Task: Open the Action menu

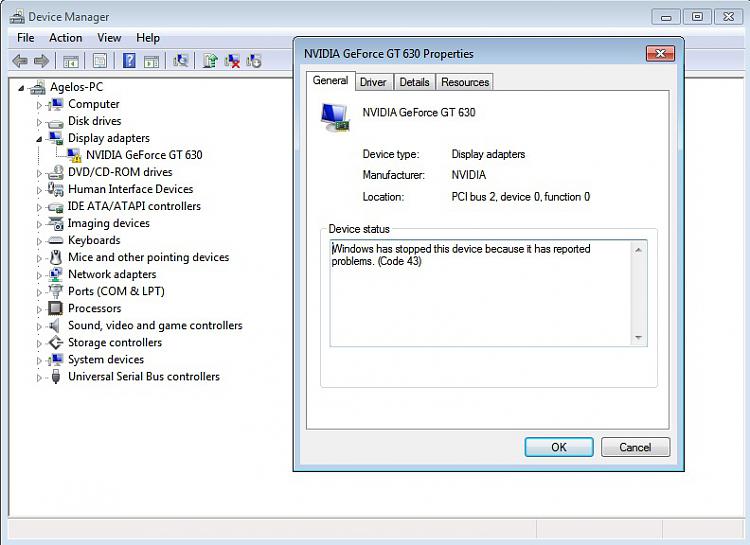Action: coord(66,38)
